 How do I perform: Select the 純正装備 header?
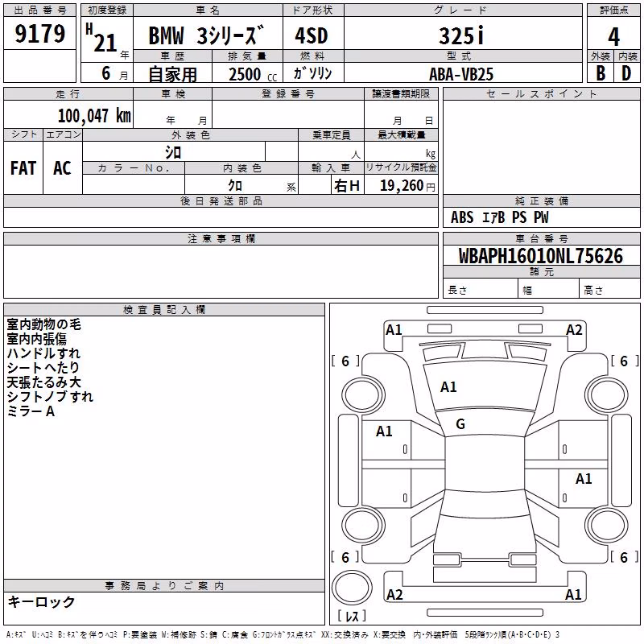[x=541, y=200]
